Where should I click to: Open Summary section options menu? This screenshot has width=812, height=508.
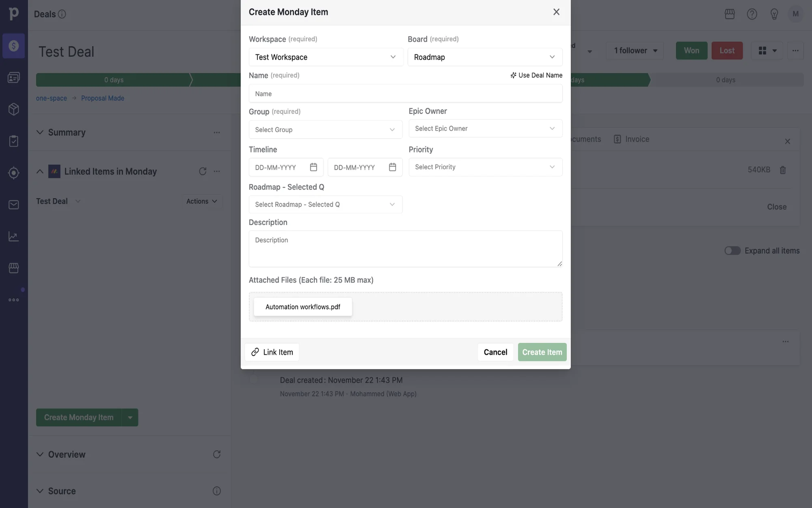coord(217,132)
